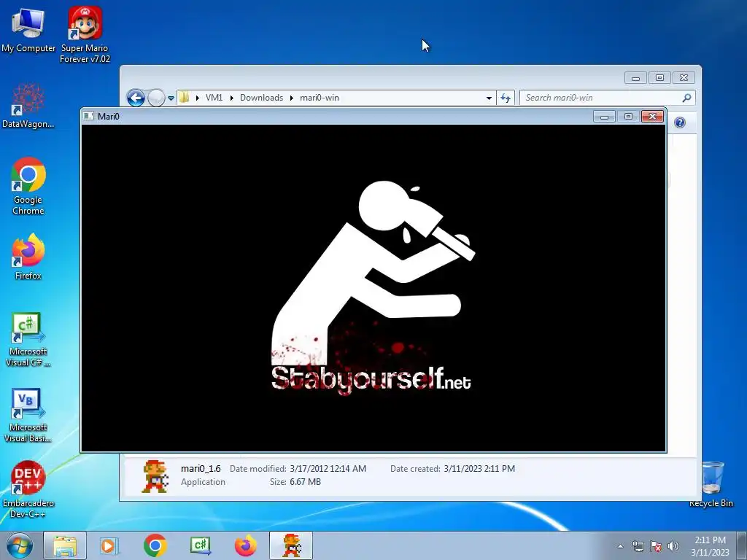This screenshot has height=560, width=747.
Task: Select the DataWagon desktop shortcut
Action: (x=28, y=106)
